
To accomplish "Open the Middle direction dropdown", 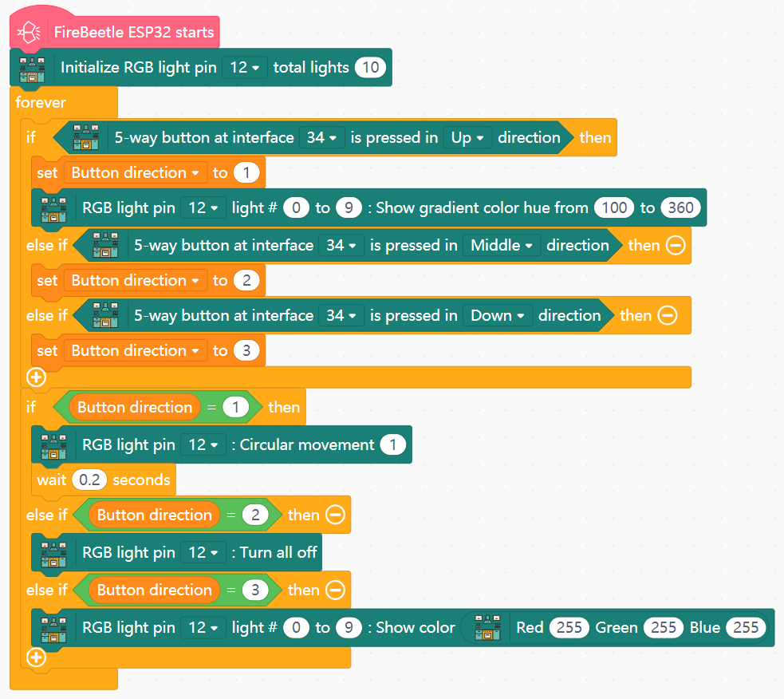I will point(501,245).
